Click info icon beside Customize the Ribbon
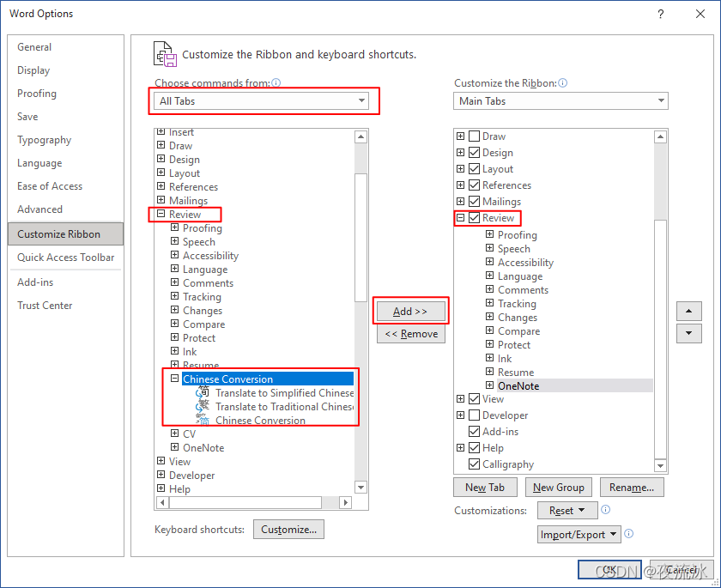The width and height of the screenshot is (721, 588). tap(563, 82)
